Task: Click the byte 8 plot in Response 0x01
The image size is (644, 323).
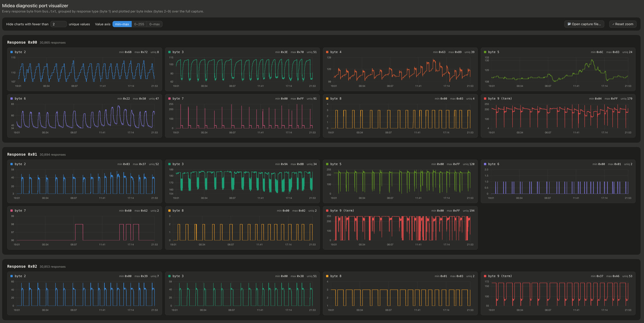Action: coord(243,230)
